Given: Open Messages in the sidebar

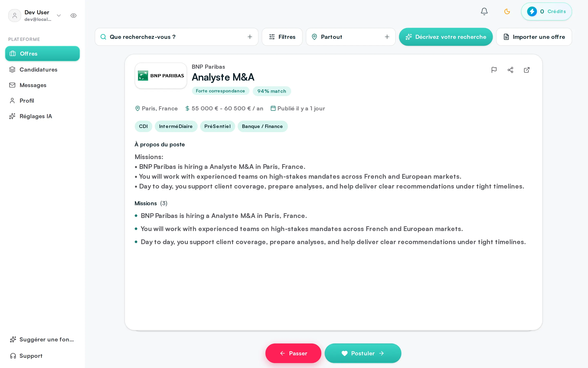Looking at the screenshot, I should coord(42,85).
